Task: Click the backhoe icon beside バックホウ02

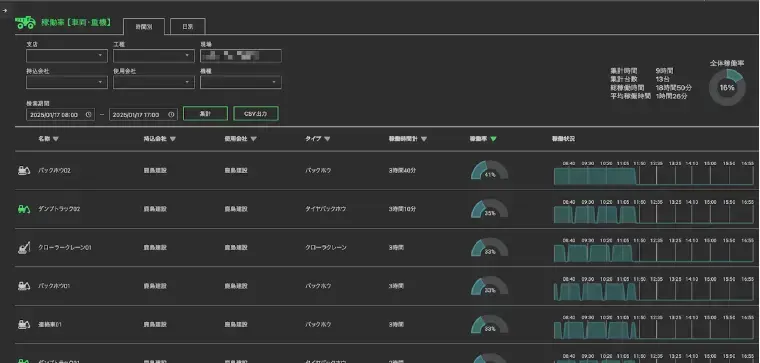Action: pyautogui.click(x=24, y=170)
